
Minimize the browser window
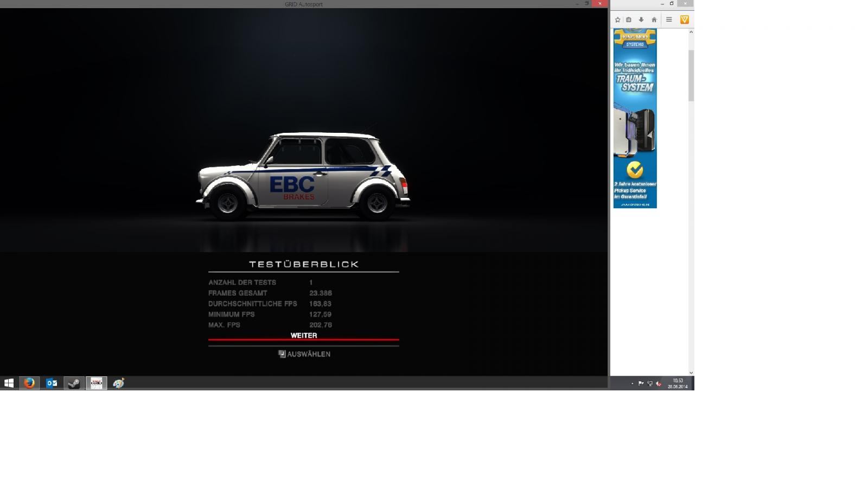point(662,3)
